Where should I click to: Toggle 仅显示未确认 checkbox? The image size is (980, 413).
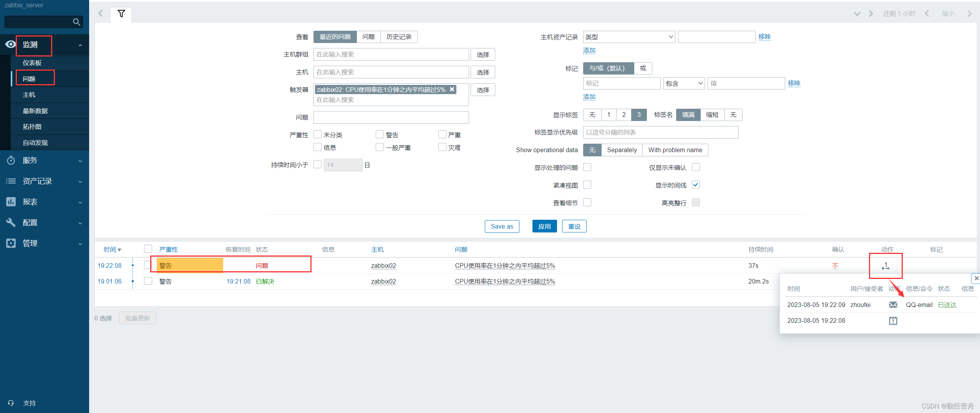(x=696, y=167)
